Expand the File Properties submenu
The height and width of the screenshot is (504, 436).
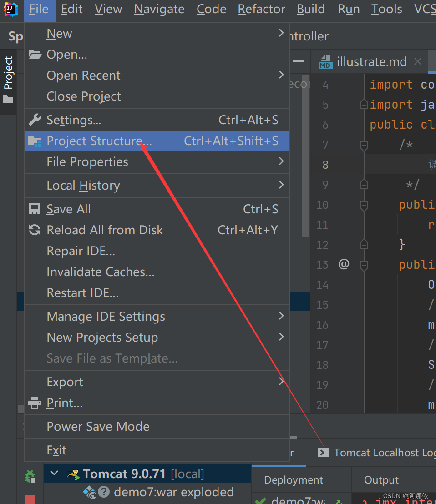tap(157, 161)
